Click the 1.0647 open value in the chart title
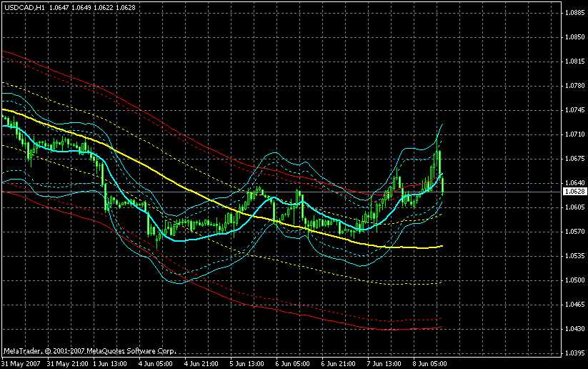Screen dimensions: 588x369 coord(59,7)
